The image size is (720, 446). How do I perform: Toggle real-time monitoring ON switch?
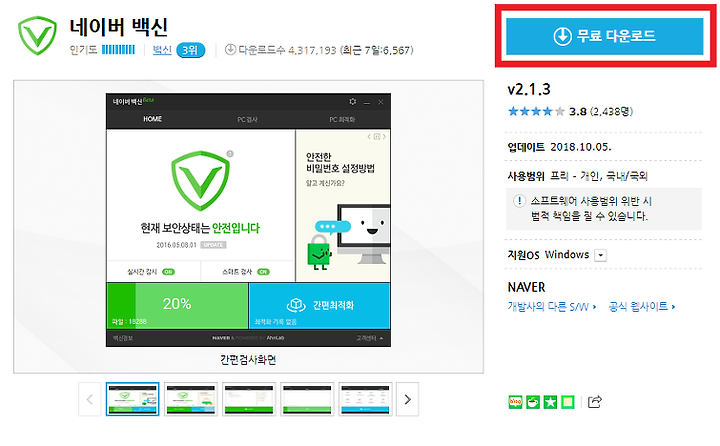[169, 271]
